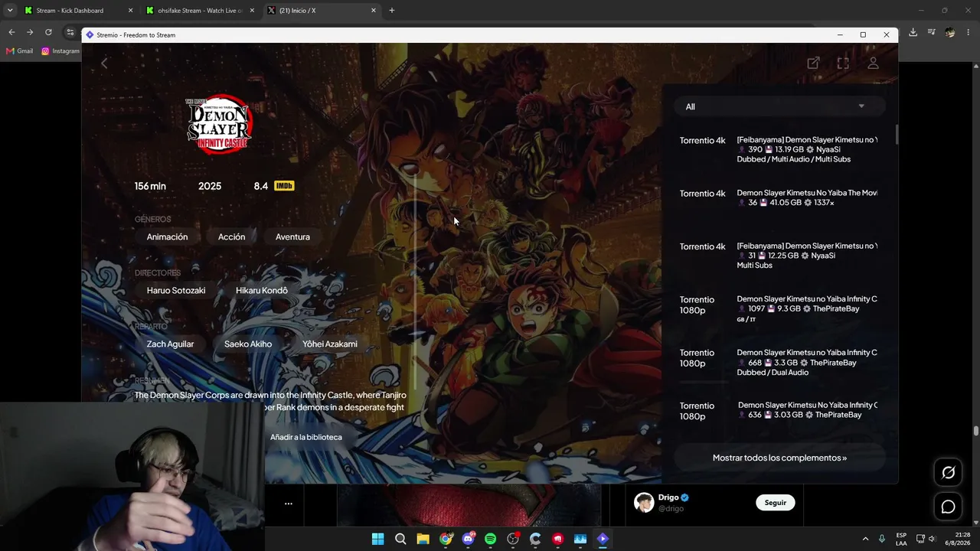The image size is (980, 551).
Task: Open the Grok button on X
Action: (948, 473)
